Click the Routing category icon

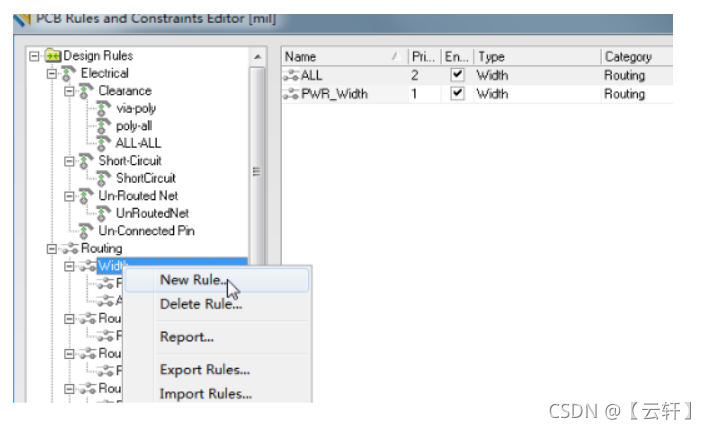coord(70,248)
